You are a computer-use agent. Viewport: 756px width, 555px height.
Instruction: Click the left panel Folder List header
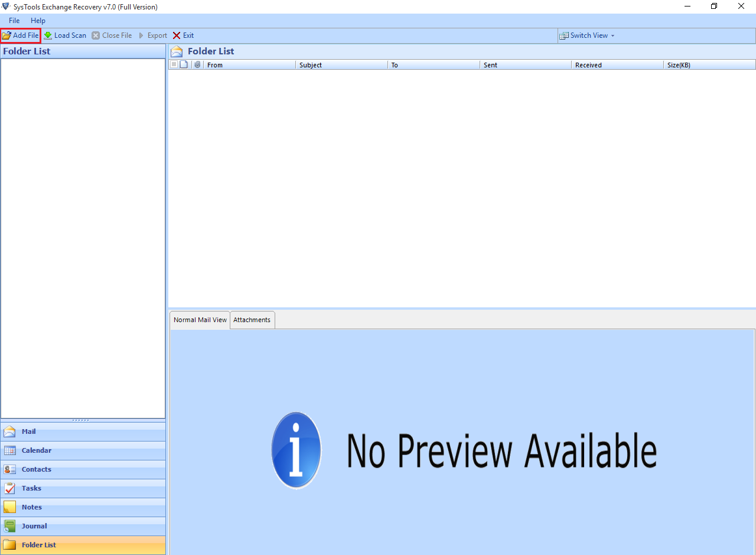pyautogui.click(x=83, y=51)
